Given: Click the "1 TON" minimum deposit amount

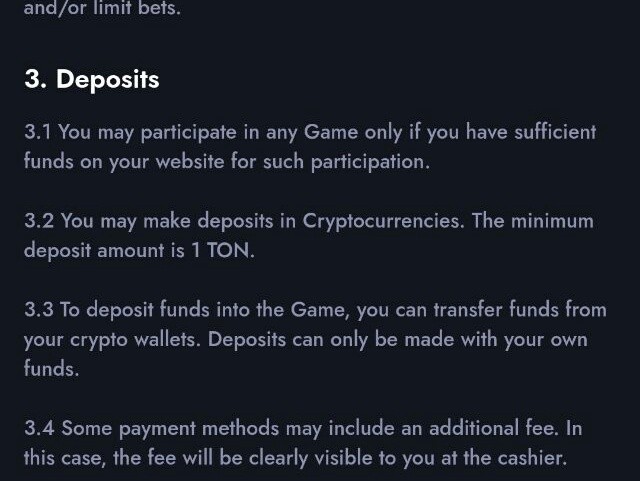Looking at the screenshot, I should pyautogui.click(x=220, y=250).
